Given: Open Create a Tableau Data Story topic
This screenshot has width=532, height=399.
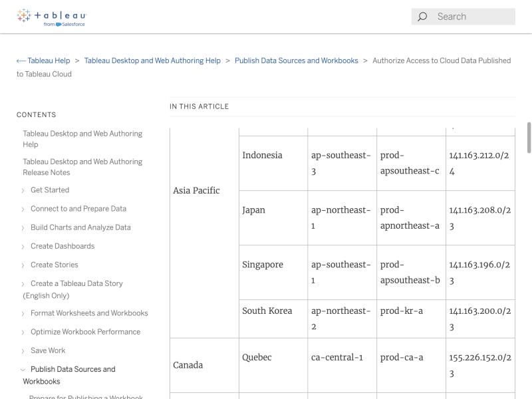Looking at the screenshot, I should (x=73, y=289).
